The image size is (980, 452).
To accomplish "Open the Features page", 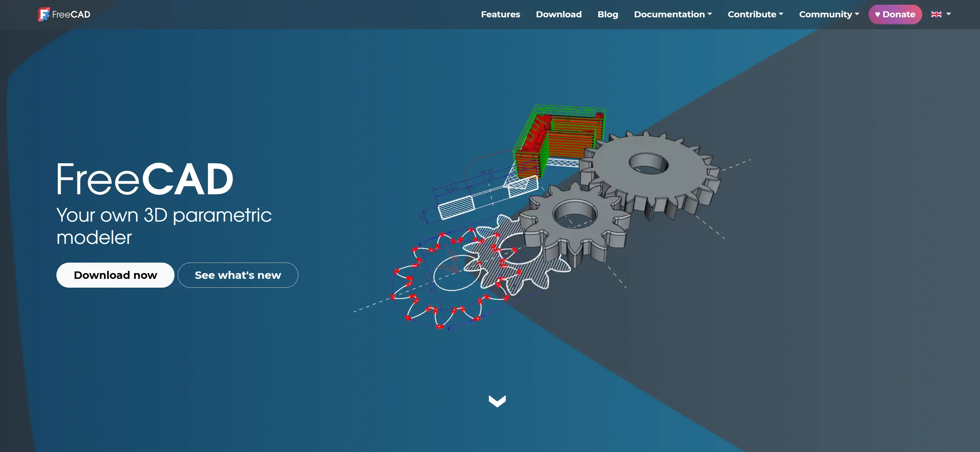I will (500, 15).
